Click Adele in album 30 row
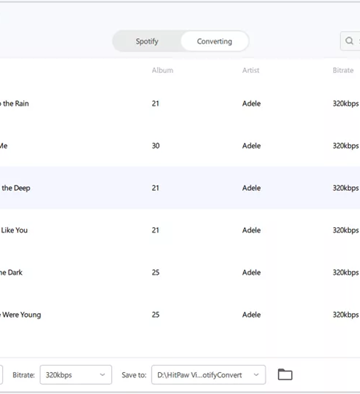360x394 pixels. (x=251, y=146)
